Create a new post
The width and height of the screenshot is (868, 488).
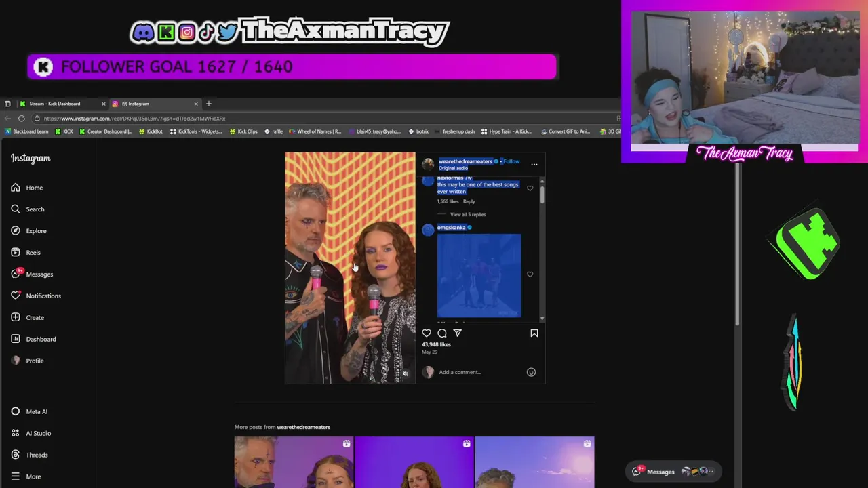(28, 318)
